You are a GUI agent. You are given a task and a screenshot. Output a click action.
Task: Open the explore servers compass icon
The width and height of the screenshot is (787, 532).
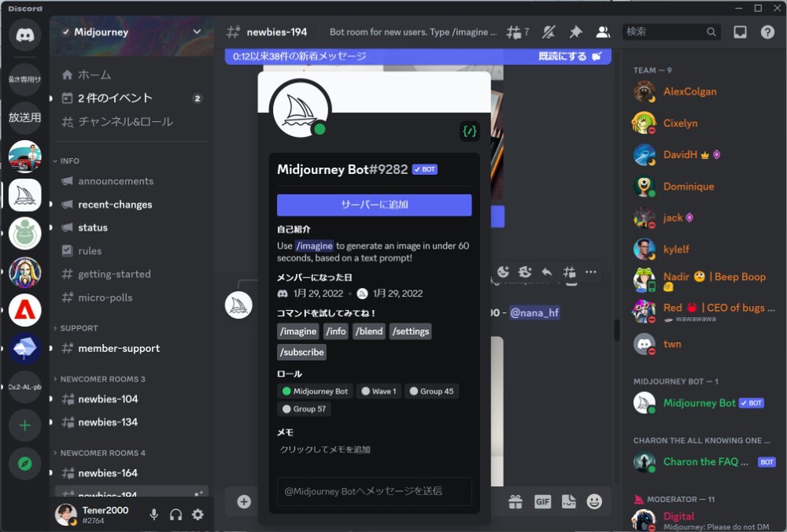[24, 464]
